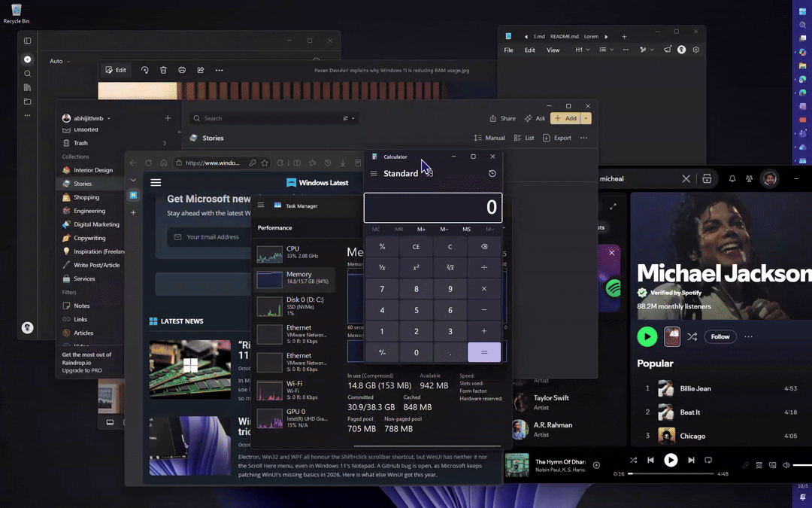This screenshot has height=508, width=812.
Task: Open Spotify connect to a device icon
Action: point(772,465)
